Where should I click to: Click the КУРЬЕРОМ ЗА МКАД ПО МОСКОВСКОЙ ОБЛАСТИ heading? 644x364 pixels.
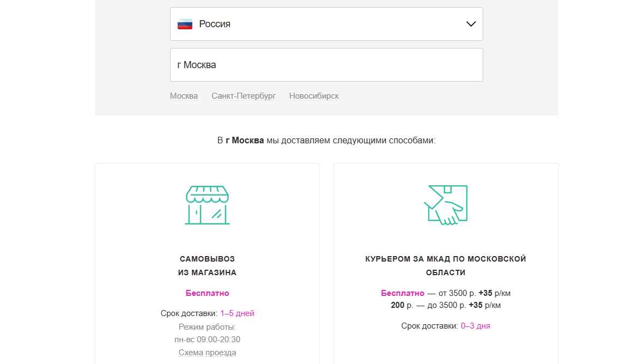(446, 265)
